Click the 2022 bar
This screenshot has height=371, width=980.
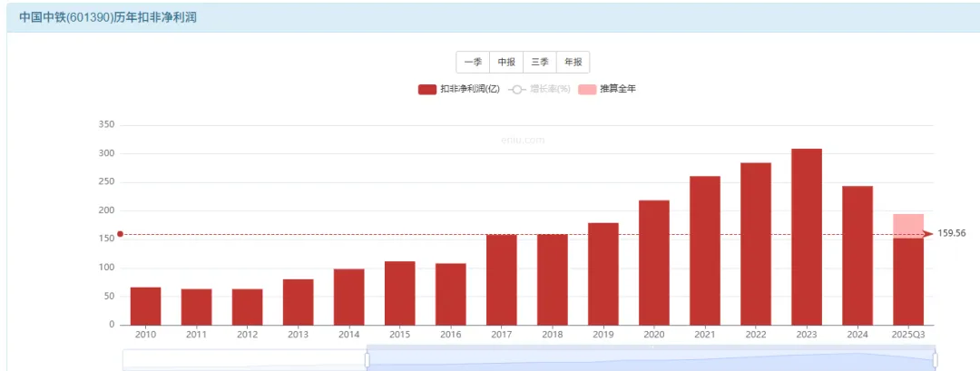pos(756,244)
